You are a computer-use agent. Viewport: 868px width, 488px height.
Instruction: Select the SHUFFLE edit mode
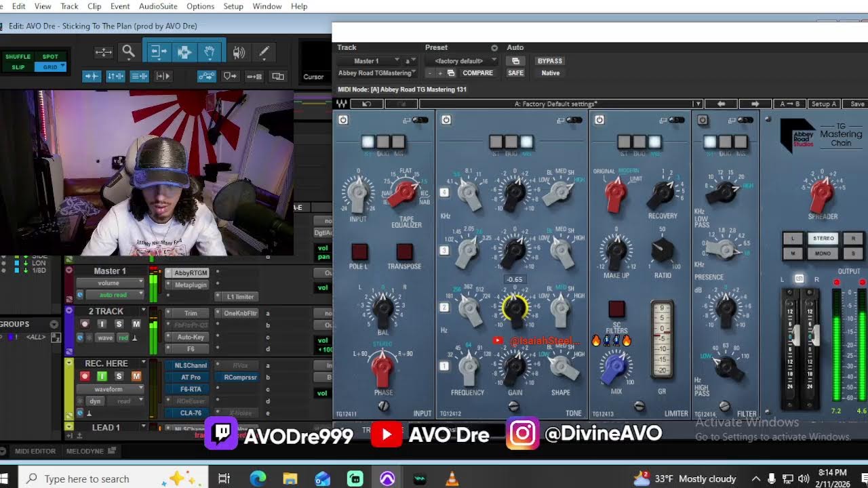pyautogui.click(x=18, y=57)
